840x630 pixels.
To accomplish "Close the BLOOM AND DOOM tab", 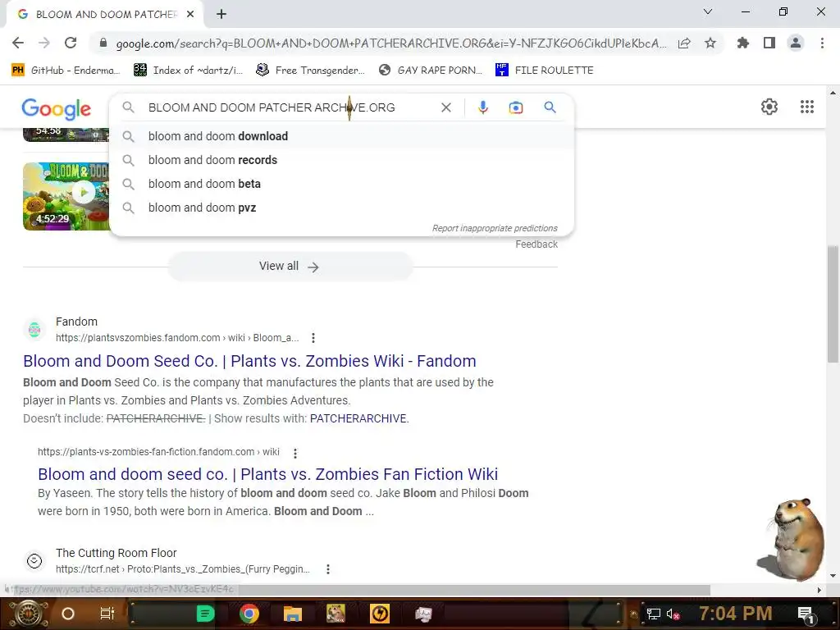I will tap(190, 15).
